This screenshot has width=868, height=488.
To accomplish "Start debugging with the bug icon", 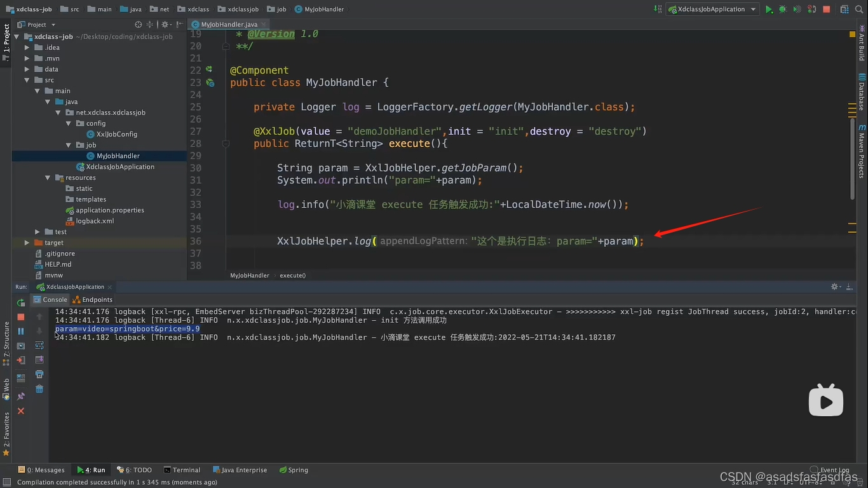I will [782, 10].
